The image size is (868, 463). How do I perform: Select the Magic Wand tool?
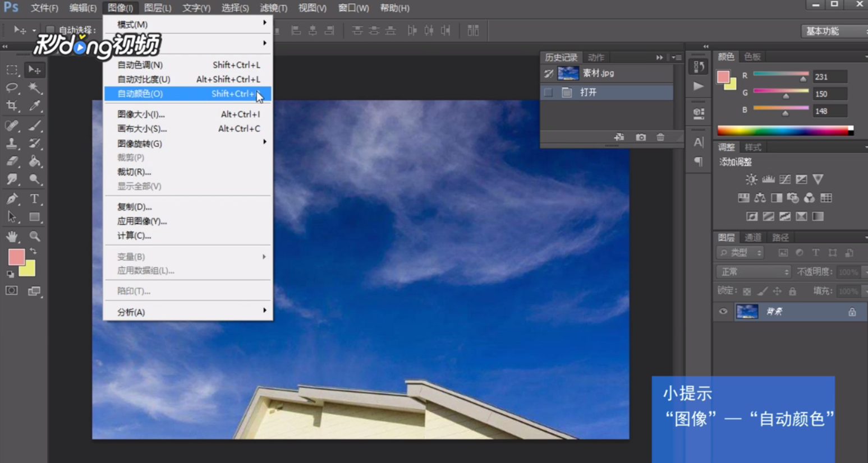click(x=35, y=88)
